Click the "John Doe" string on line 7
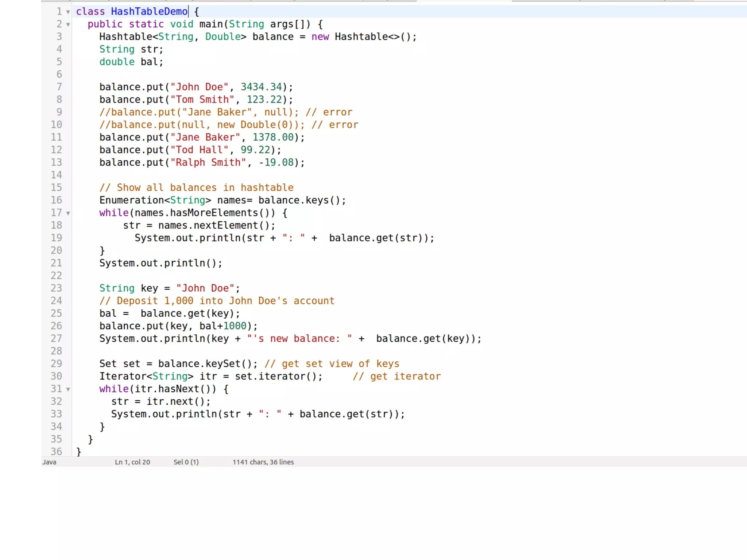 [199, 87]
